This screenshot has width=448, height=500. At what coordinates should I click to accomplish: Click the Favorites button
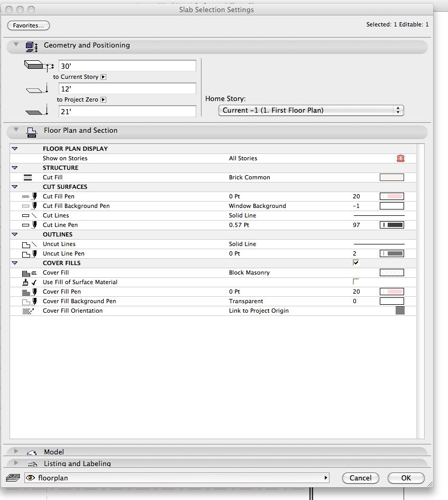click(28, 25)
